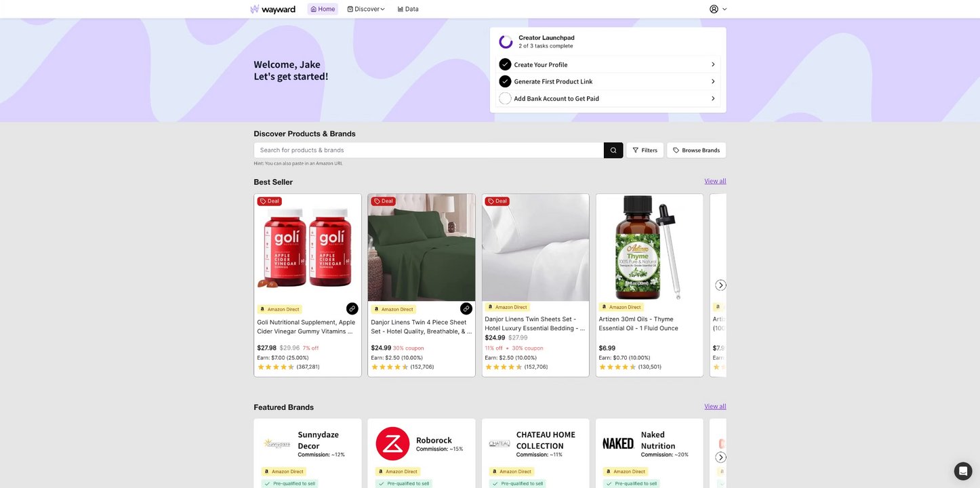Toggle the unchecked Add Bank Account circle
The height and width of the screenshot is (488, 980).
point(505,98)
